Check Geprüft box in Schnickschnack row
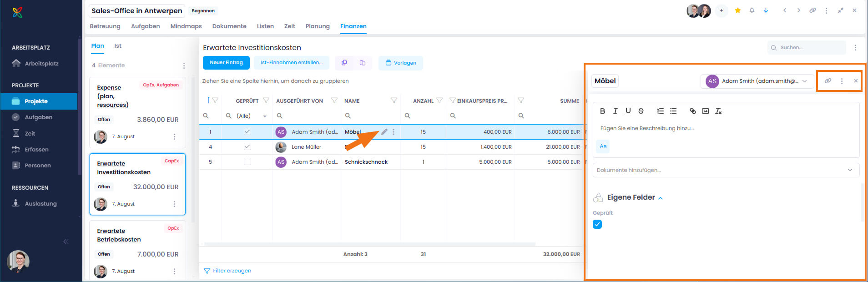868x282 pixels. point(247,161)
